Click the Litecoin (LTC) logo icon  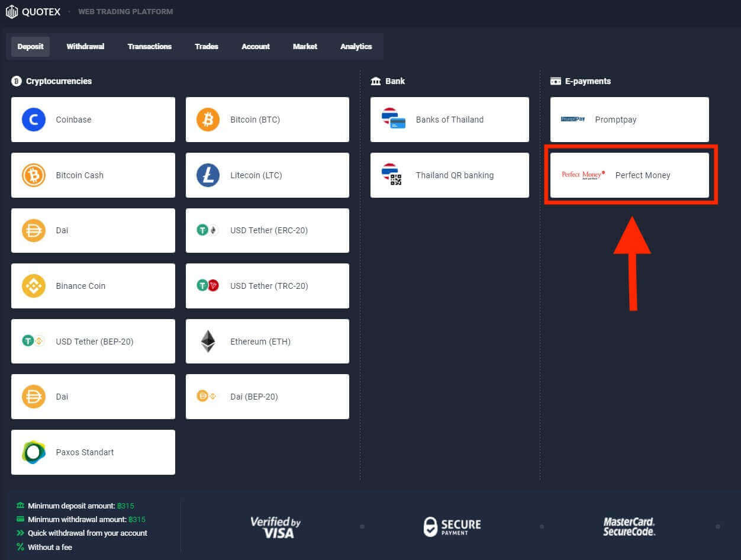click(x=208, y=175)
